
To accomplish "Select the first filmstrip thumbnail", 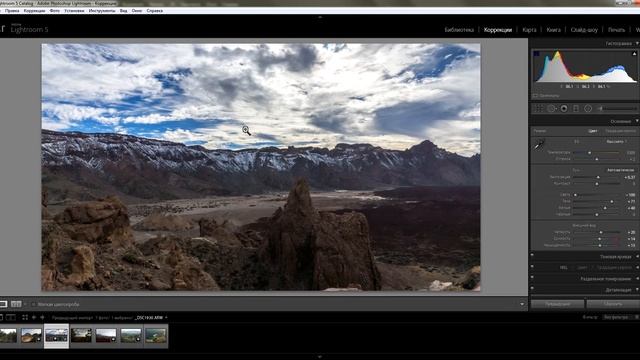I will pos(8,336).
